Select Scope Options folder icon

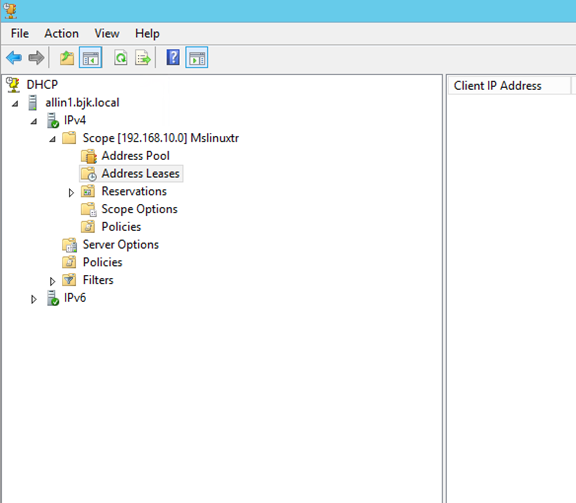[x=89, y=209]
